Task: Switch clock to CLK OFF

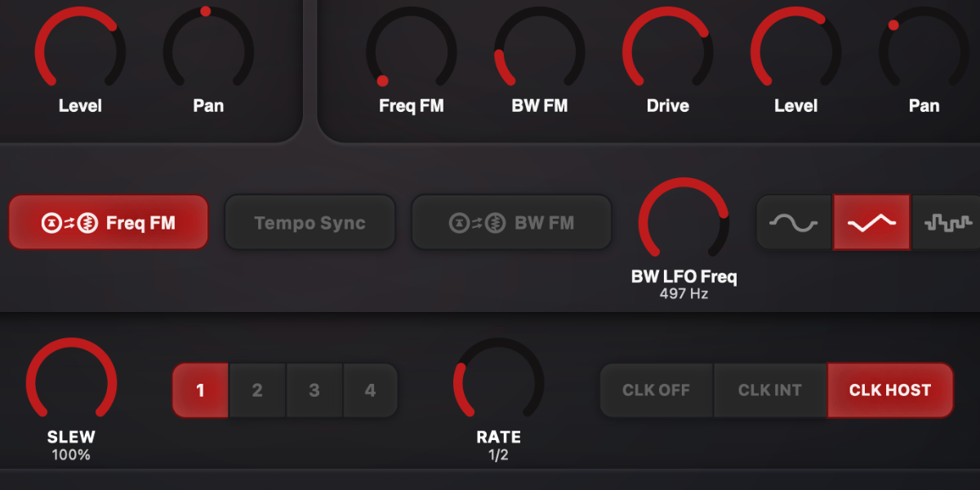Action: [657, 390]
